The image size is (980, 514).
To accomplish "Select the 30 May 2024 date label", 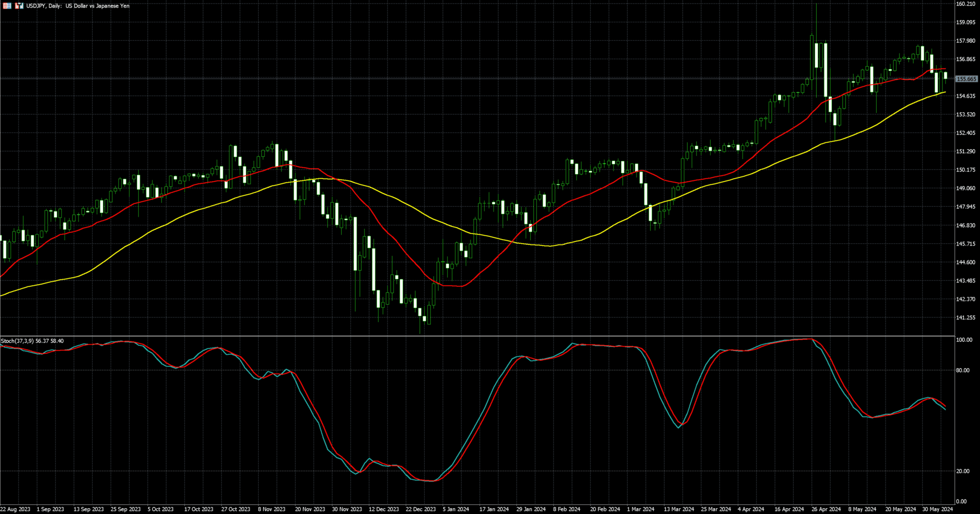I will (x=937, y=509).
